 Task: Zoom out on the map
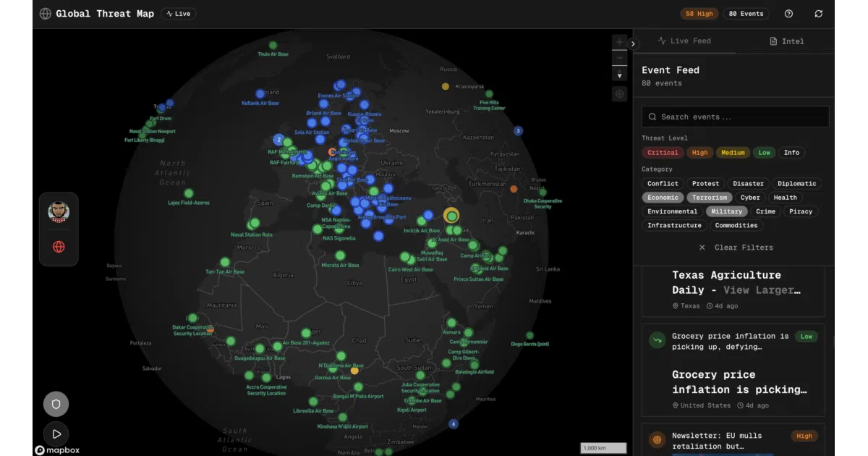[x=619, y=59]
